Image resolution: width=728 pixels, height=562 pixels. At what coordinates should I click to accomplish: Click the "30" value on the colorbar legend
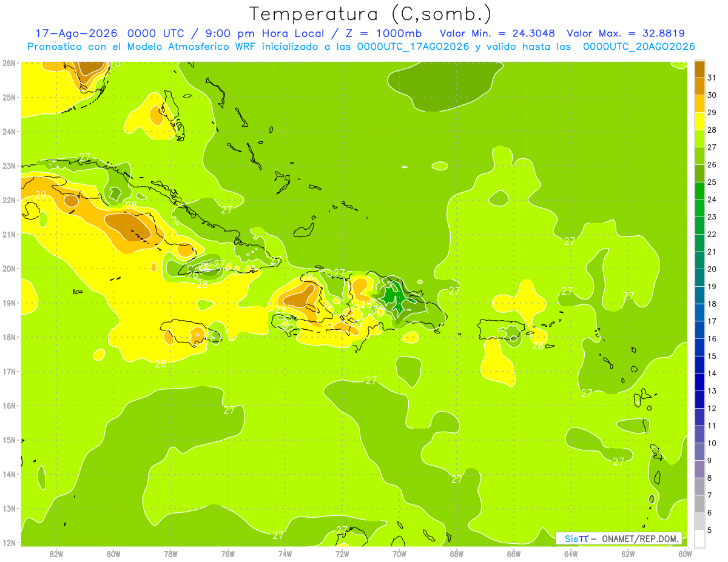coord(712,95)
